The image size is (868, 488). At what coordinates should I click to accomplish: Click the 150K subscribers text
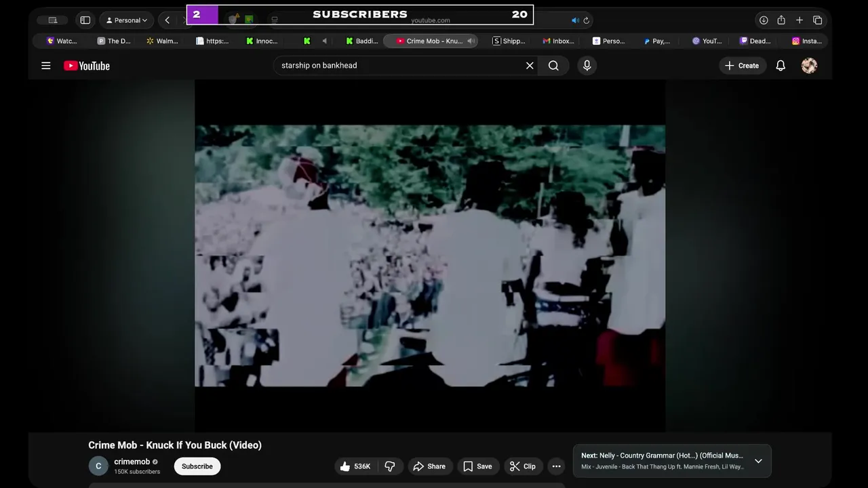pos(137,472)
